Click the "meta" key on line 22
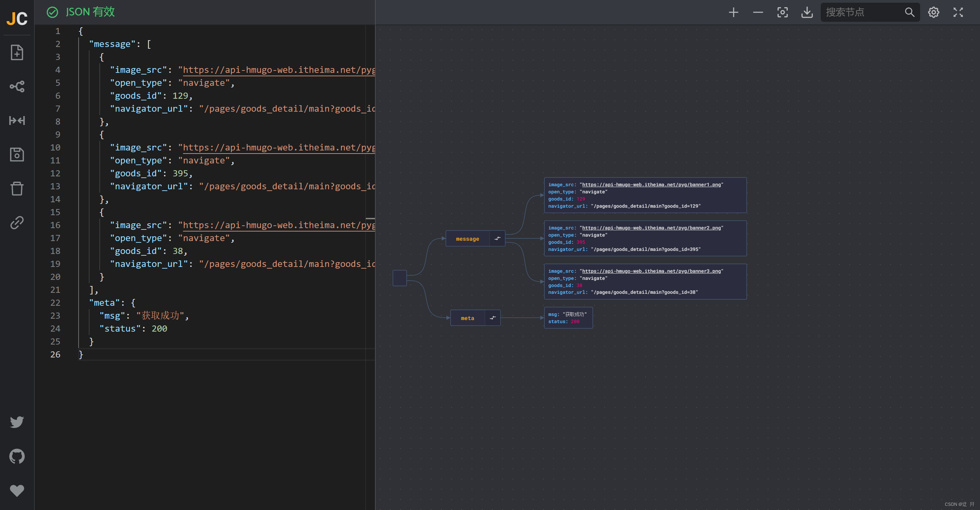This screenshot has height=510, width=980. click(x=104, y=303)
